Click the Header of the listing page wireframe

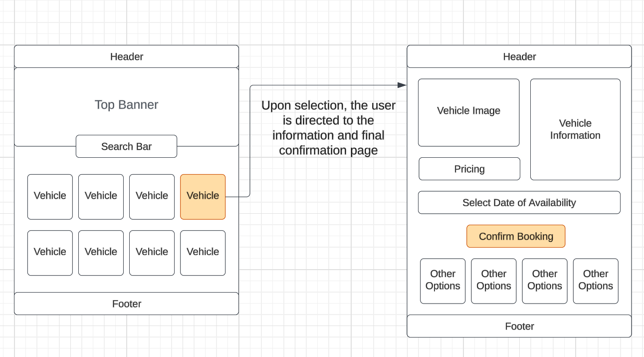(x=126, y=56)
